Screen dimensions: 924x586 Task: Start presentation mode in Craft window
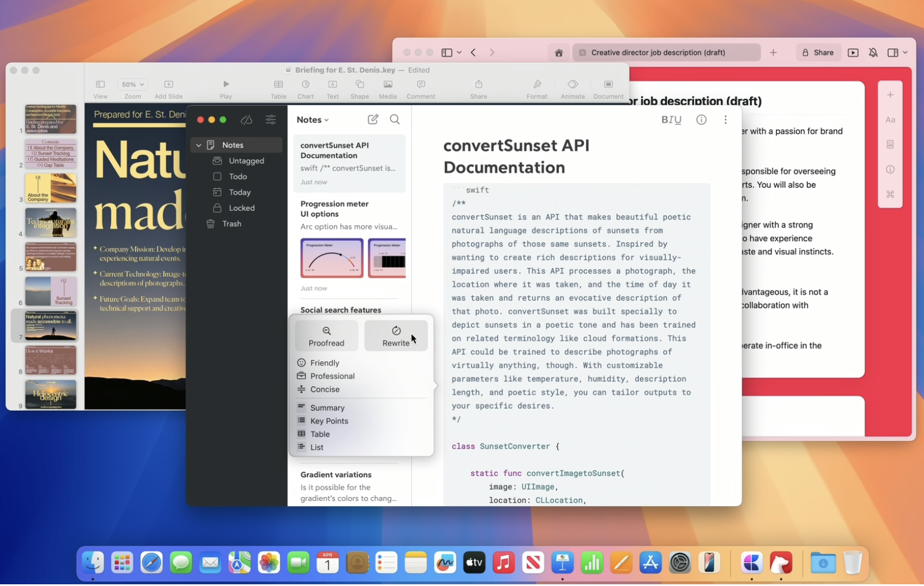click(853, 53)
